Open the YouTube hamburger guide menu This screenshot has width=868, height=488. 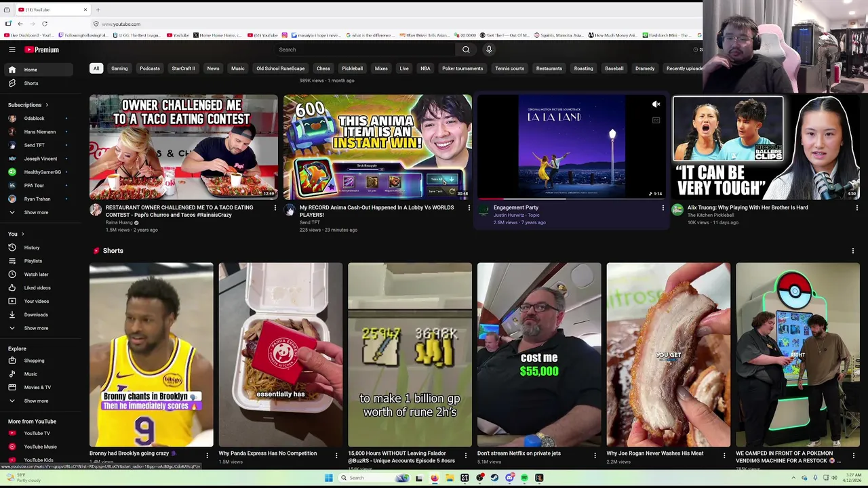coord(12,49)
